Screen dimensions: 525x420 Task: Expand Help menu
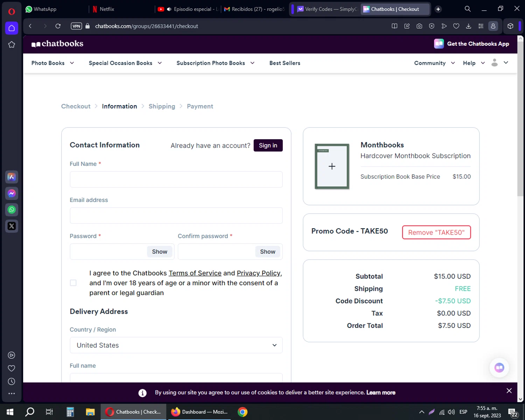tap(474, 63)
